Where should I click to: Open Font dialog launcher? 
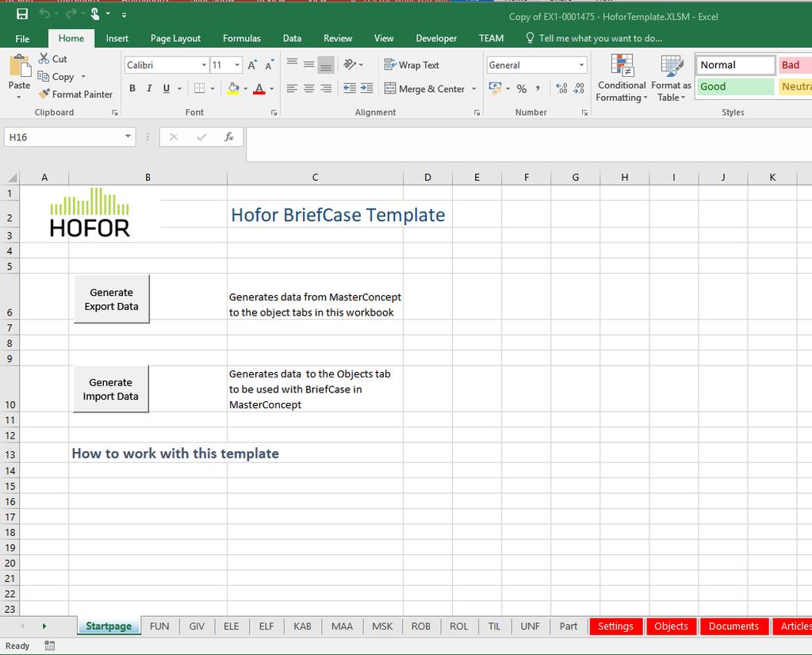pyautogui.click(x=274, y=113)
